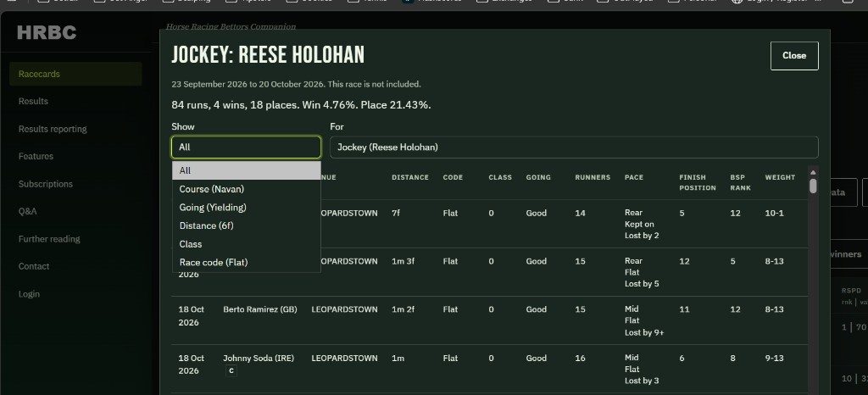Screen dimensions: 868x395
Task: Open the For dropdown Jockey (Reese Holohan)
Action: 574,147
